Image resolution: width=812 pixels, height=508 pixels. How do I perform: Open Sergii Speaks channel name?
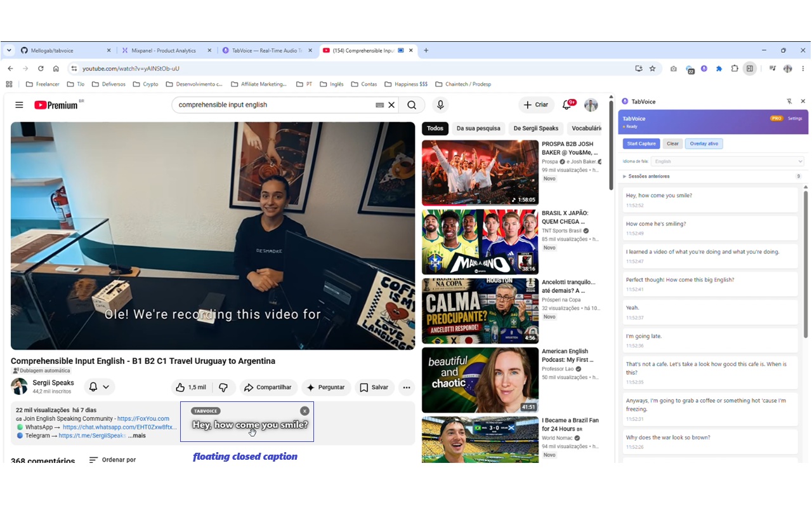[x=53, y=383]
